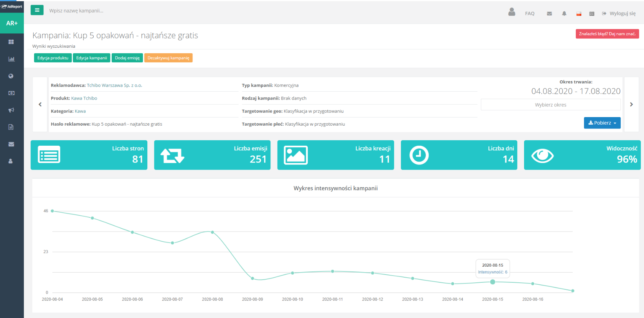Log out via Wyloguj się

(x=619, y=13)
